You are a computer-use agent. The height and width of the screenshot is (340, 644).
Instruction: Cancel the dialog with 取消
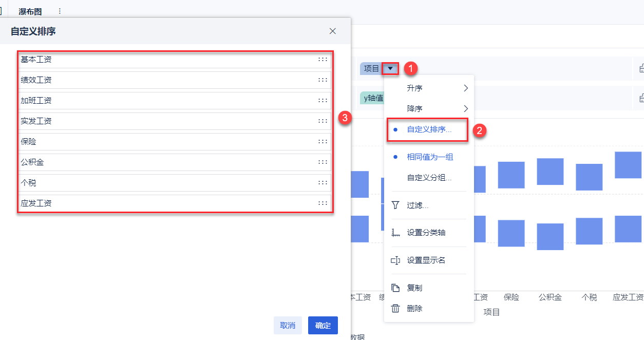(x=288, y=325)
